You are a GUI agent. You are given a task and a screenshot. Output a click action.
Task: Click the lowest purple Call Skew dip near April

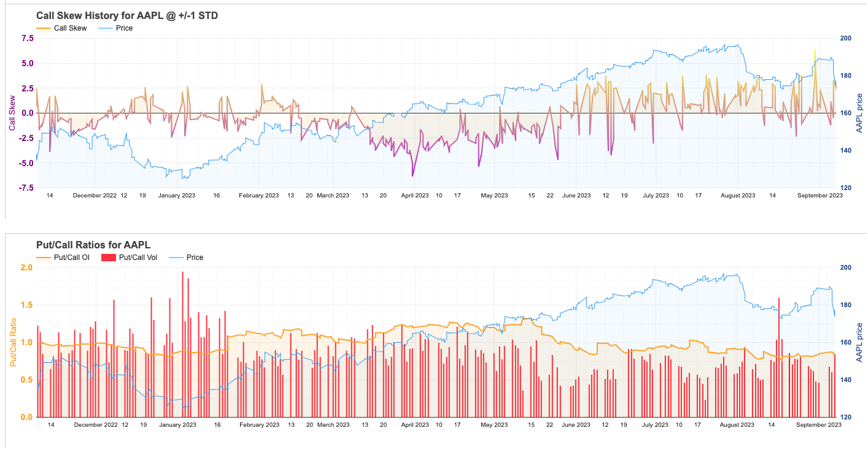point(413,172)
